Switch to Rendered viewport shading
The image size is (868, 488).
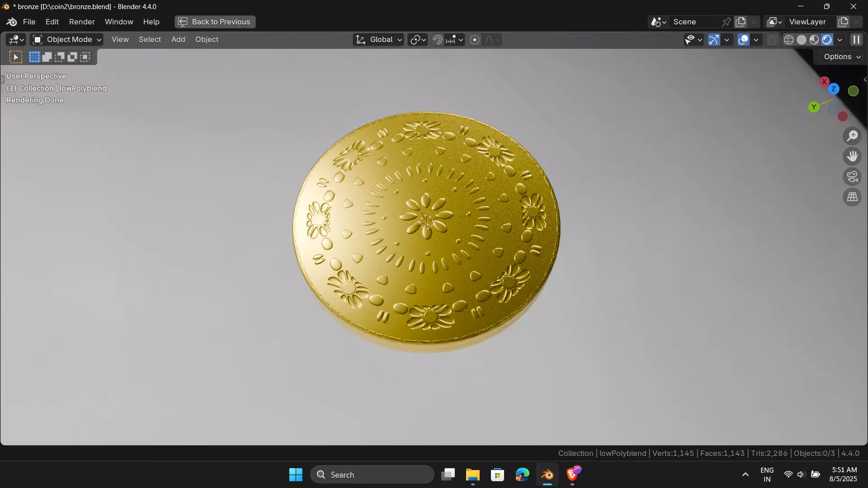827,40
